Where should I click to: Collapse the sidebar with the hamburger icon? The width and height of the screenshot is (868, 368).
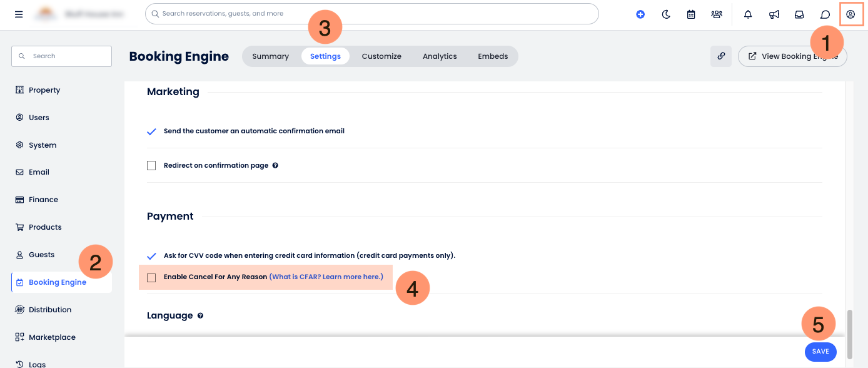pyautogui.click(x=18, y=14)
